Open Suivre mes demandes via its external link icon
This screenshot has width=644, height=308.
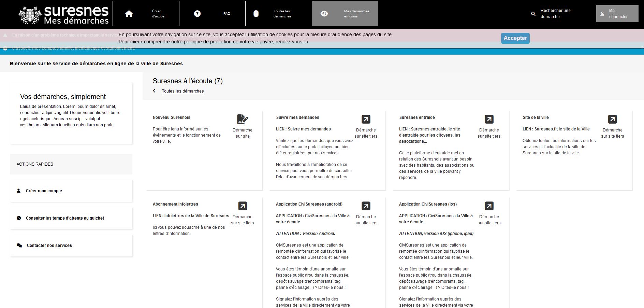click(x=365, y=119)
